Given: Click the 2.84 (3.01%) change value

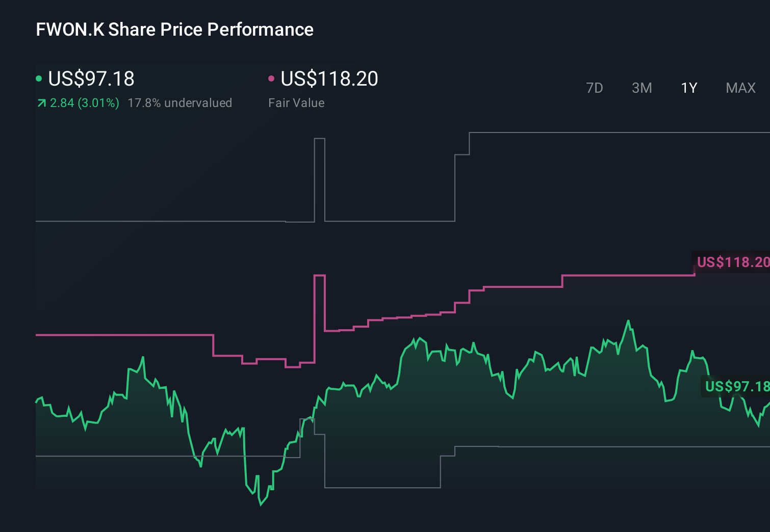Looking at the screenshot, I should (84, 103).
